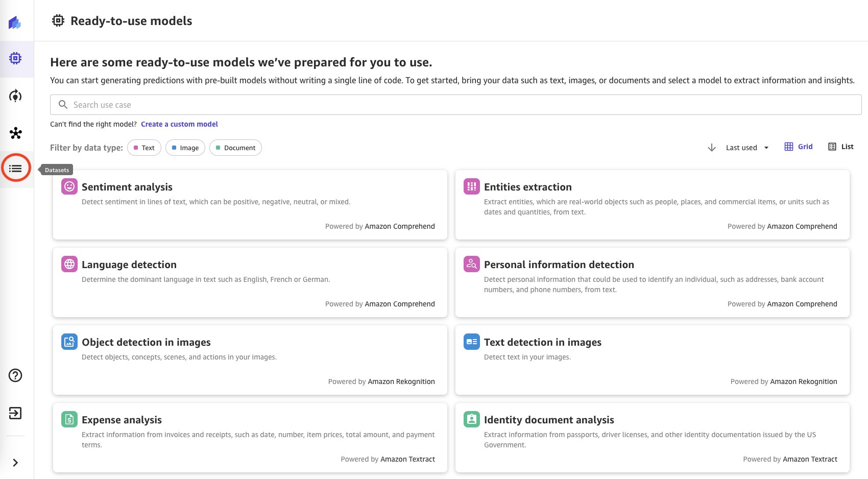This screenshot has width=868, height=479.
Task: Open the Personal information detection title
Action: [x=559, y=265]
